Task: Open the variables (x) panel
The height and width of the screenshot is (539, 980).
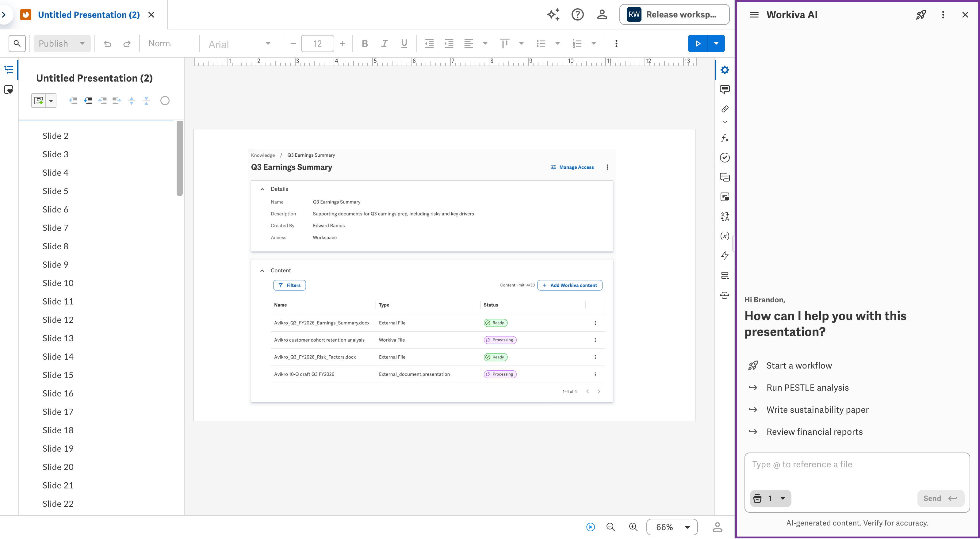Action: [725, 236]
